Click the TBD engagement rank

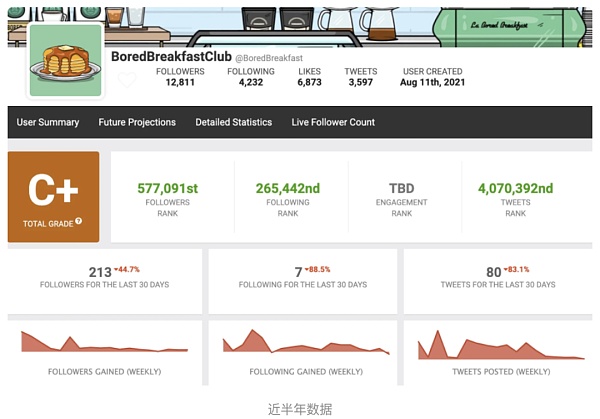[401, 188]
